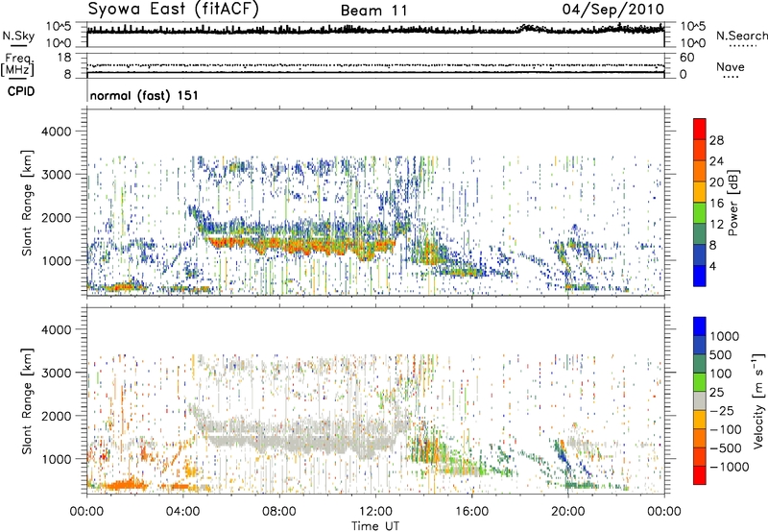Click the Power scale value '16'
The width and height of the screenshot is (768, 532).
[716, 204]
